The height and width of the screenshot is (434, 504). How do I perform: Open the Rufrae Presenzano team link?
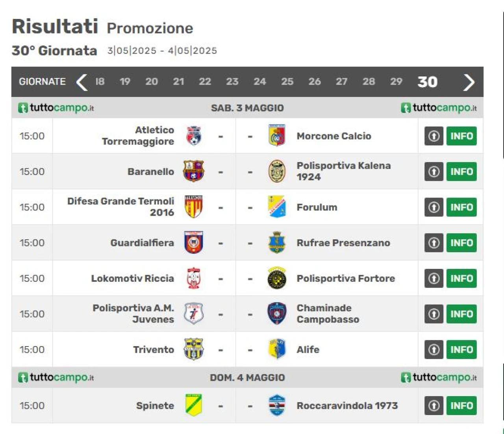click(343, 243)
